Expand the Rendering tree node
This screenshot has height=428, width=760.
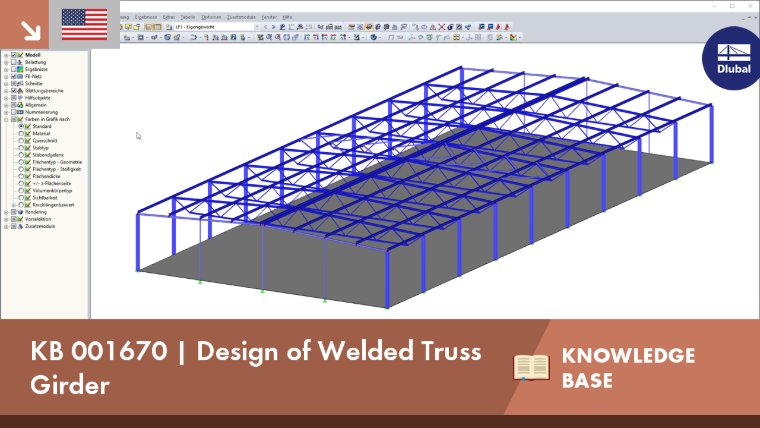[x=6, y=212]
